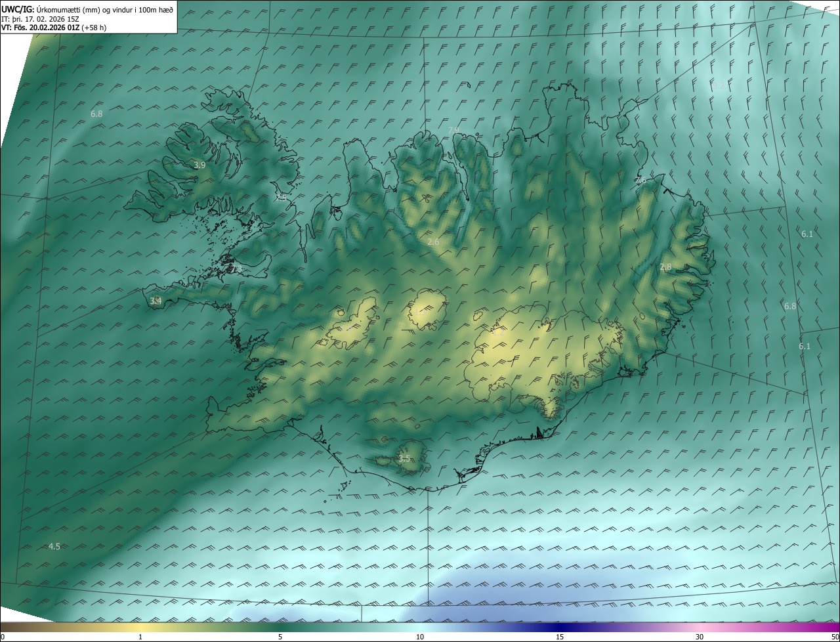Click the 3.5 value label on the map
The width and height of the screenshot is (840, 642).
tap(404, 458)
